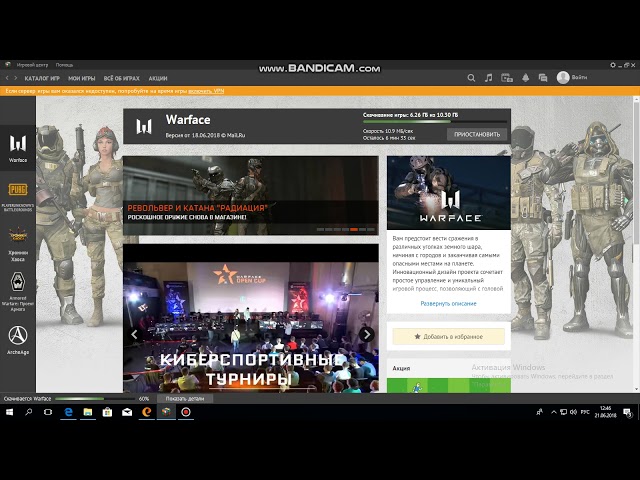
Task: Open Хроники Хаоса game in sidebar
Action: [x=18, y=244]
